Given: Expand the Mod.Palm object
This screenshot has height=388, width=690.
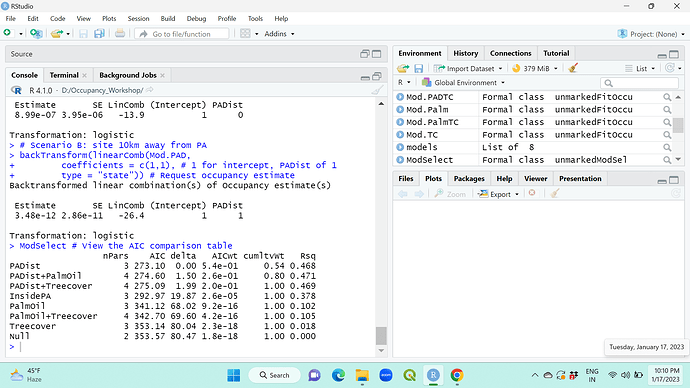Looking at the screenshot, I should click(x=400, y=110).
